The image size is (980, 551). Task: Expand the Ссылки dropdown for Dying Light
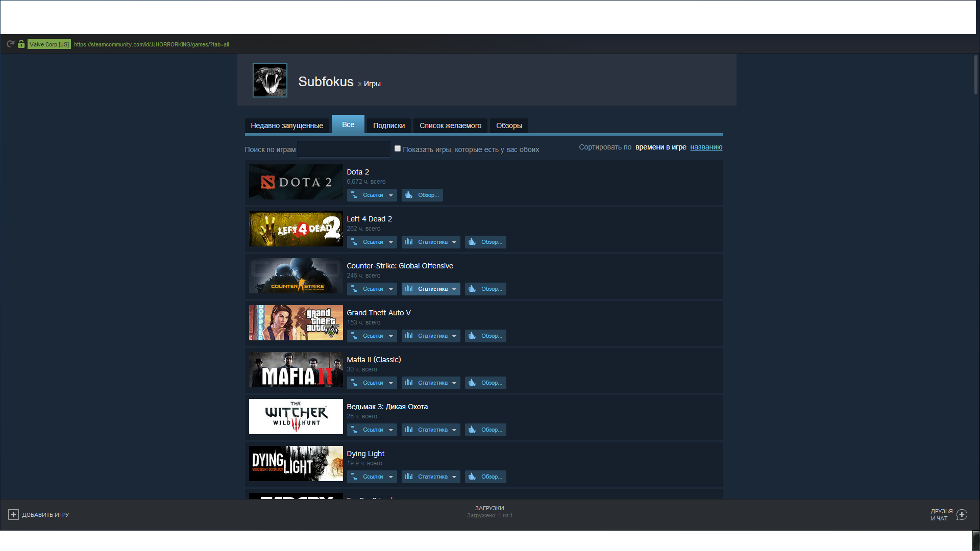click(x=372, y=477)
